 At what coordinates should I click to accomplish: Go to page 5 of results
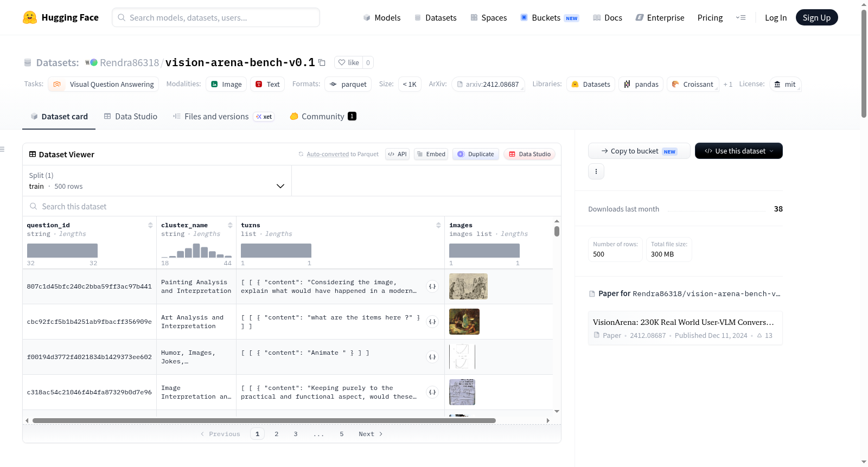coord(342,434)
